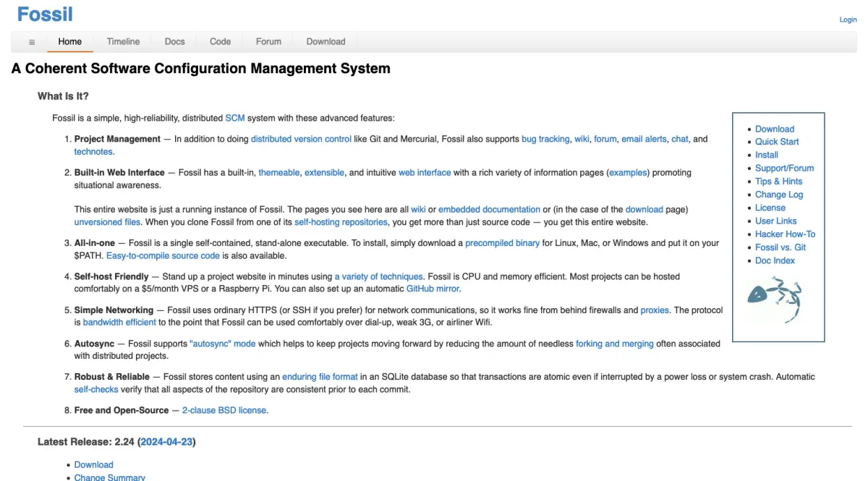
Task: Open the Forum tab in the navigation bar
Action: (268, 42)
